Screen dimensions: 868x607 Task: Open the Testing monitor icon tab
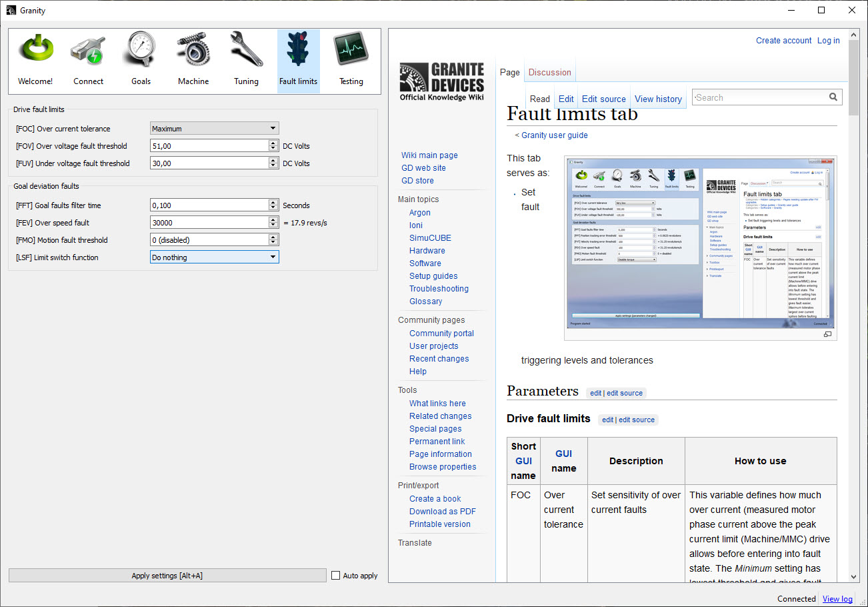point(351,60)
